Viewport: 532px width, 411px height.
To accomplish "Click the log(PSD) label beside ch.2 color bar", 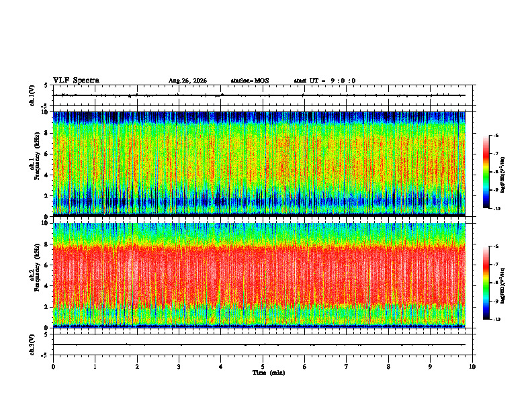I will 503,285.
